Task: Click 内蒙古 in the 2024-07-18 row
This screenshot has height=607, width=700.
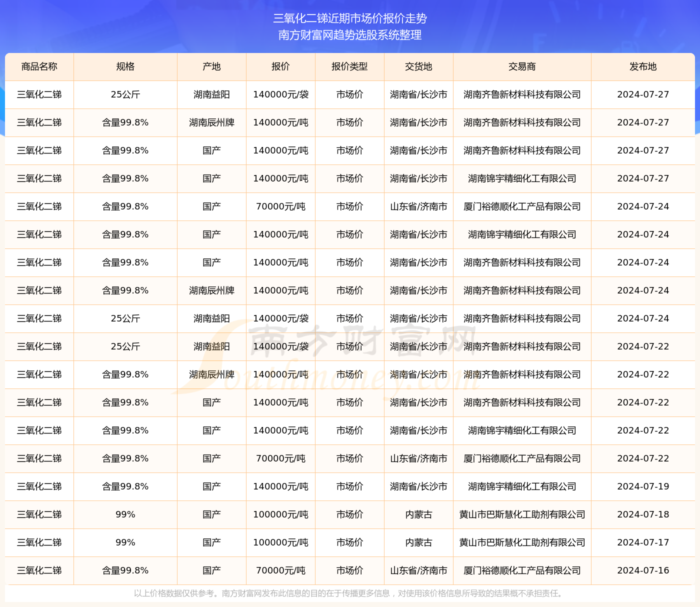Action: coord(418,514)
